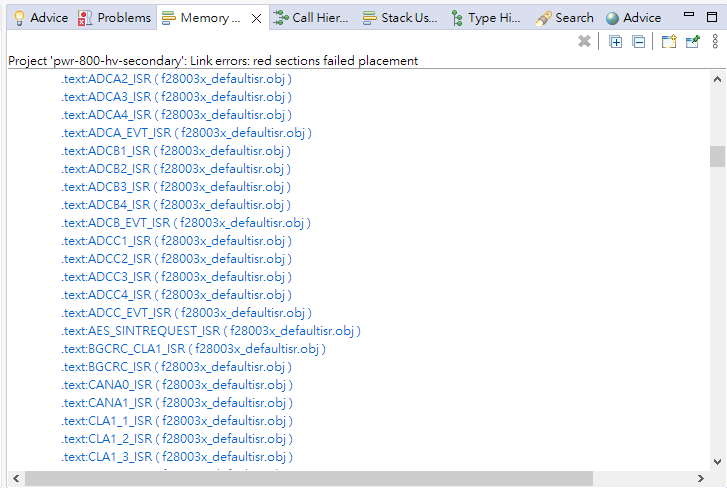The height and width of the screenshot is (488, 727).
Task: Select .text:CLA1_3_ISR entry
Action: (x=177, y=457)
